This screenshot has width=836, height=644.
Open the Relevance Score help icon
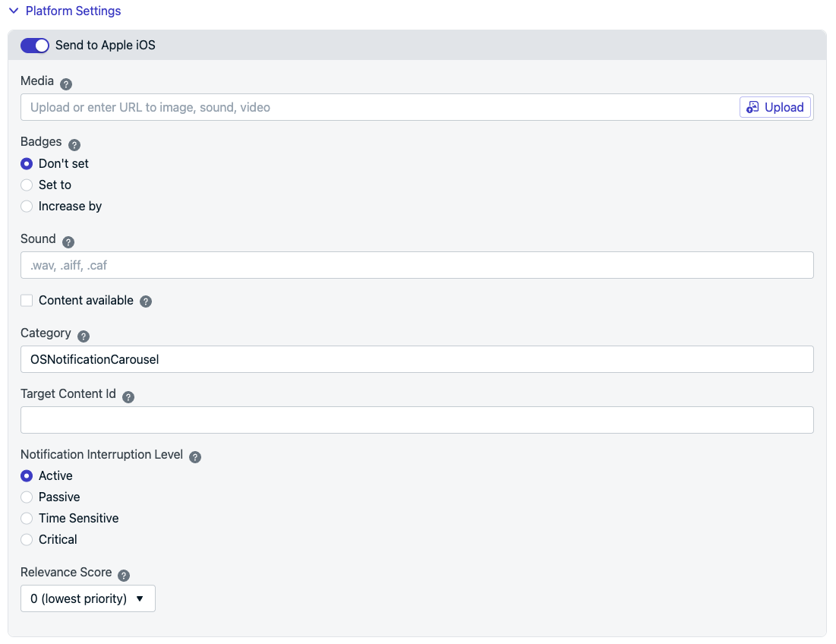[x=124, y=576]
